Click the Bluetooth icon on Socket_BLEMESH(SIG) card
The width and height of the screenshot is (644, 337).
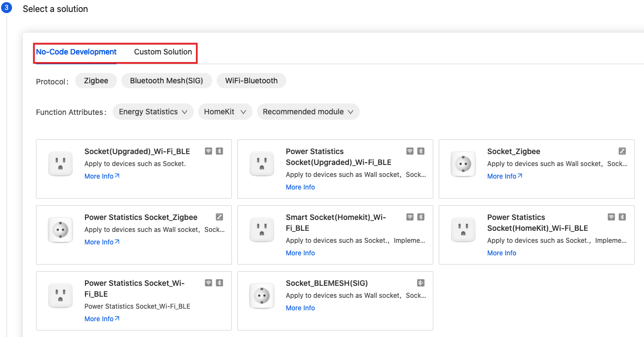pos(420,283)
